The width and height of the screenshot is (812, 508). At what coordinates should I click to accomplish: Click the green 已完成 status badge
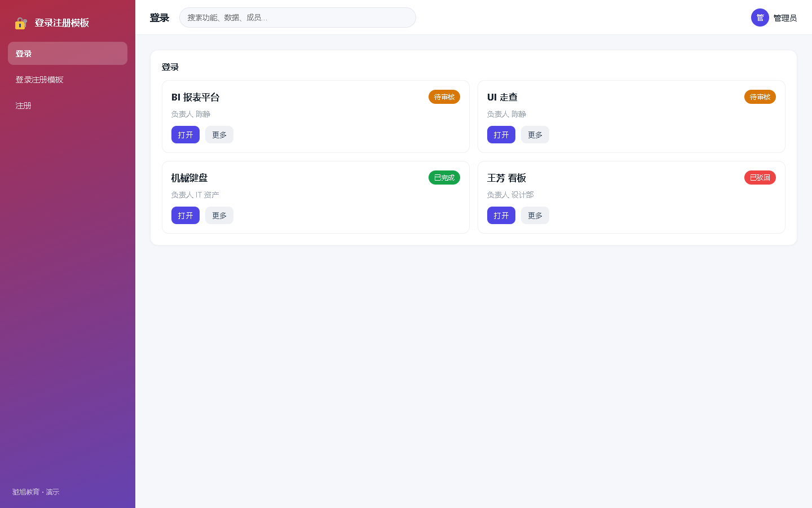point(444,178)
